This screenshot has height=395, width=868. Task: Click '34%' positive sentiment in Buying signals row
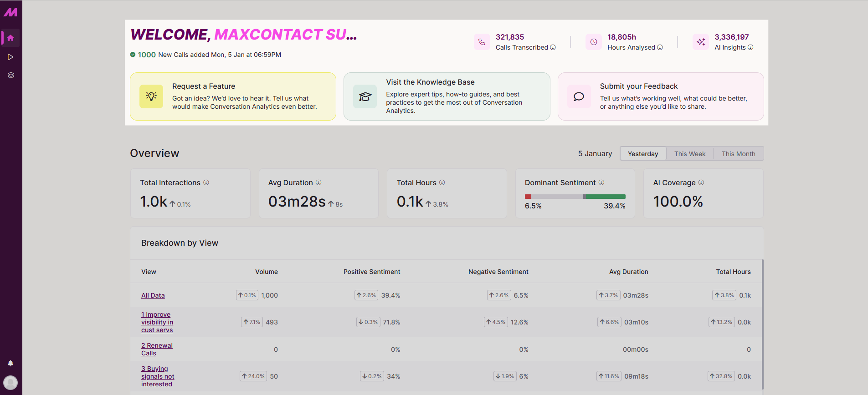(x=394, y=376)
